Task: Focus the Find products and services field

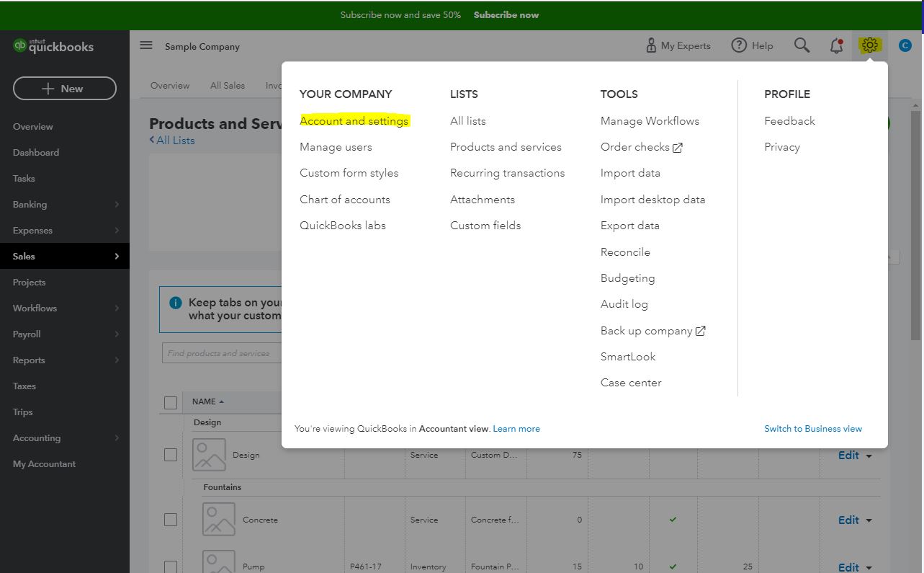Action: (222, 353)
